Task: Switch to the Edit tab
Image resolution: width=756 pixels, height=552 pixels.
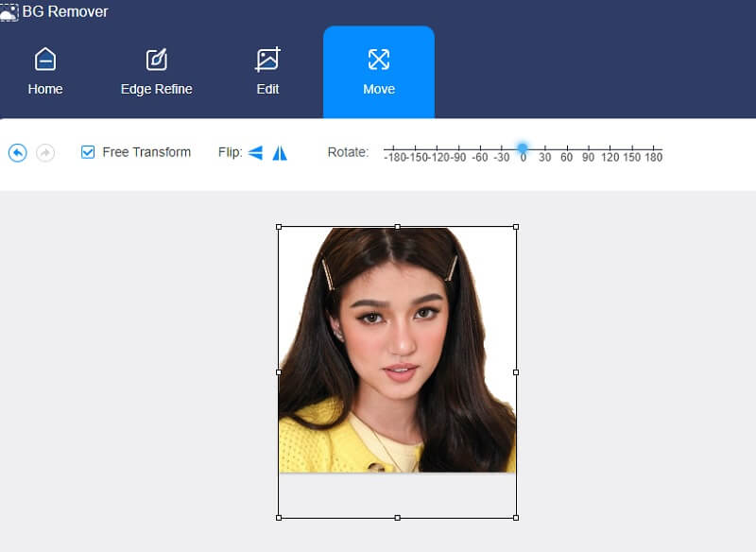Action: click(x=267, y=71)
